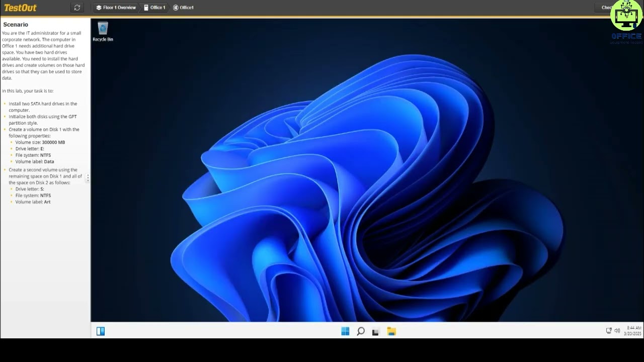The image size is (644, 362).
Task: Open the Windows Start menu
Action: [x=345, y=331]
